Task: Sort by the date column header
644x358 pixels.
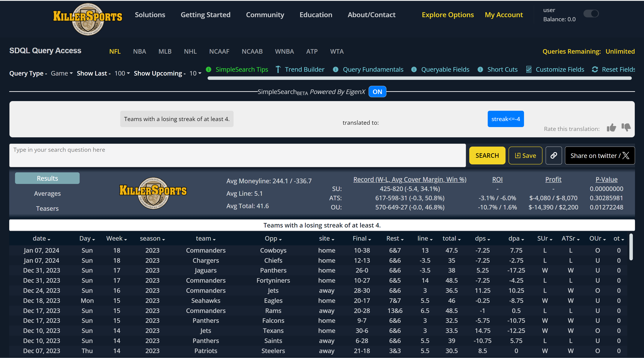Action: tap(41, 238)
